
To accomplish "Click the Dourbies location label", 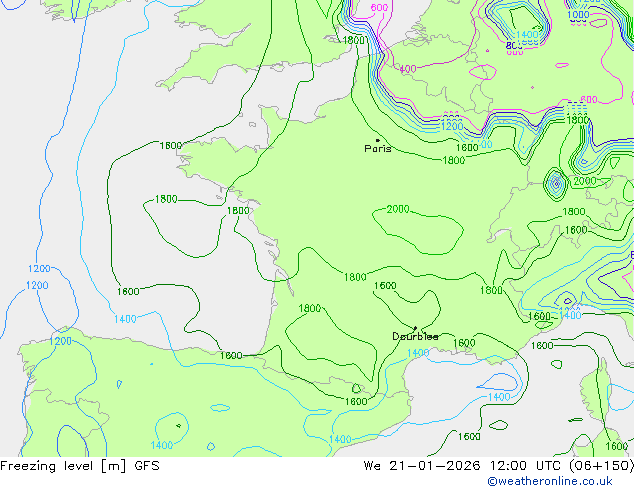I will pyautogui.click(x=415, y=336).
